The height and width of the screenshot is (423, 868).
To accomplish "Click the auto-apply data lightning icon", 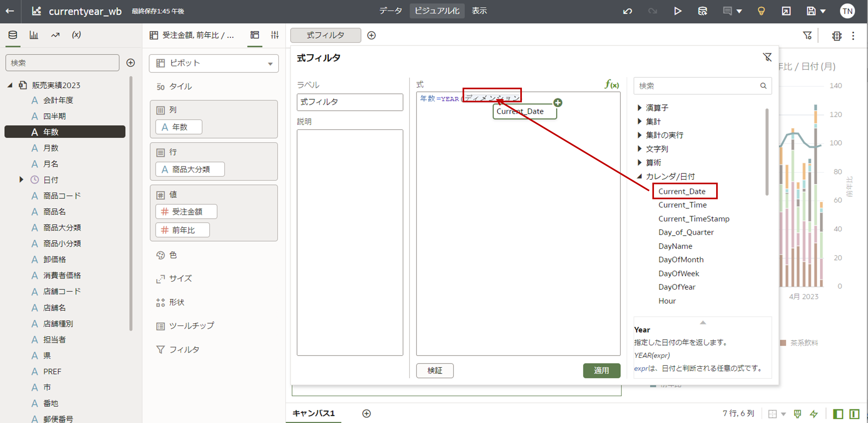I will 814,413.
